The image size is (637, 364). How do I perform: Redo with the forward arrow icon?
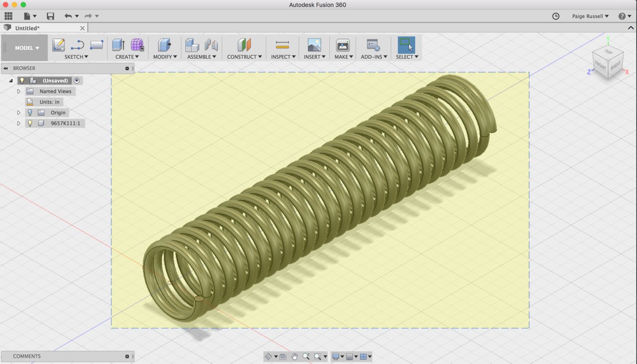pos(88,16)
